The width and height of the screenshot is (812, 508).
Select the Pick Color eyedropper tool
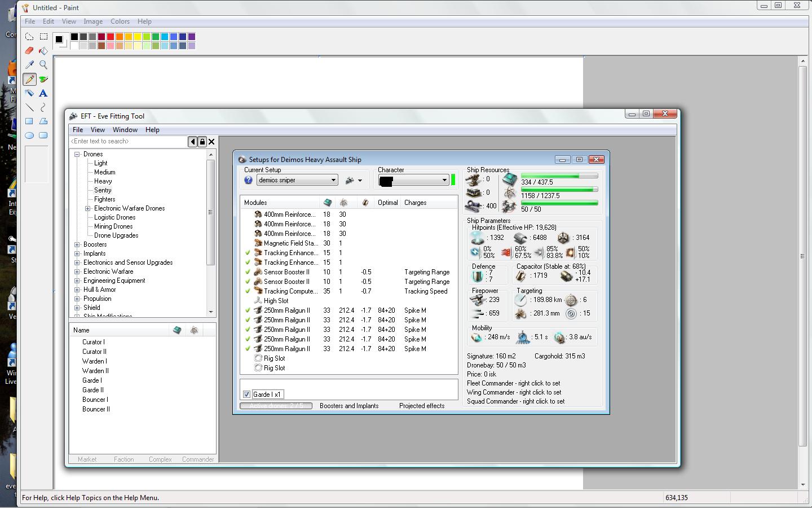point(29,65)
